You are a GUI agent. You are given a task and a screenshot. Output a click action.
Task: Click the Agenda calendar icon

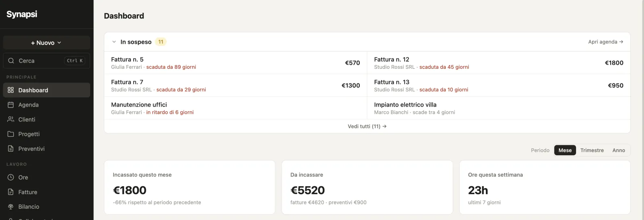tap(11, 105)
